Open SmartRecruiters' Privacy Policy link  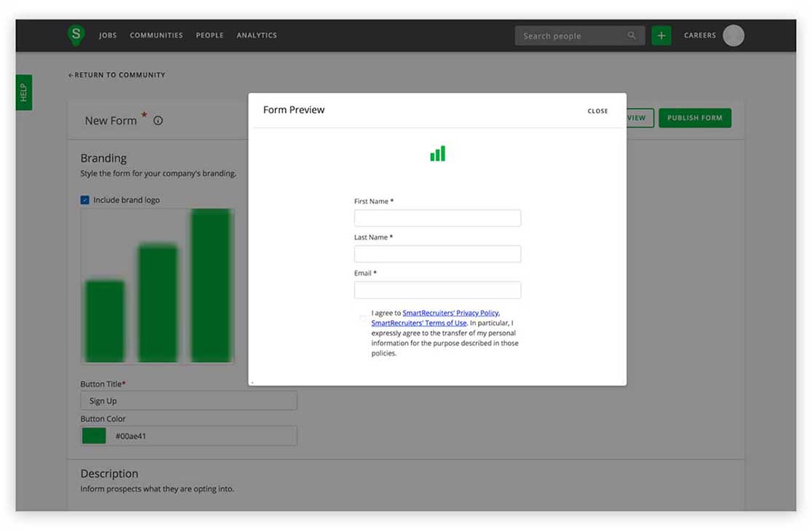(450, 313)
